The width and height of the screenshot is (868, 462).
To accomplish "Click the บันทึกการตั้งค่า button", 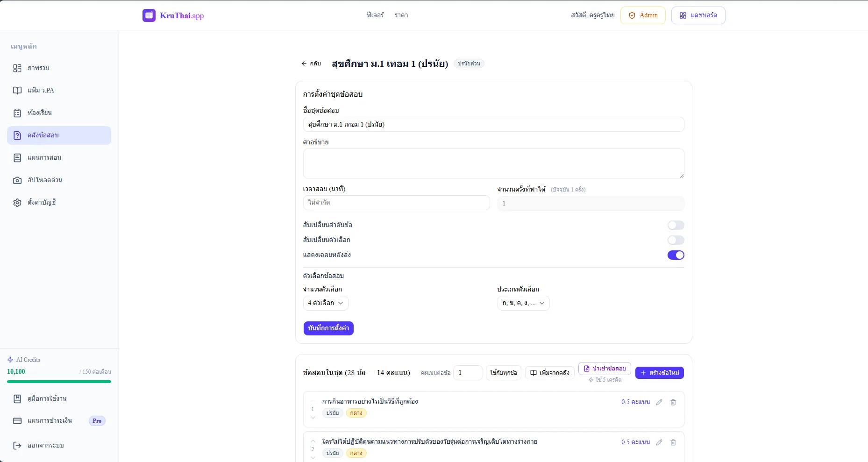I will pos(328,328).
